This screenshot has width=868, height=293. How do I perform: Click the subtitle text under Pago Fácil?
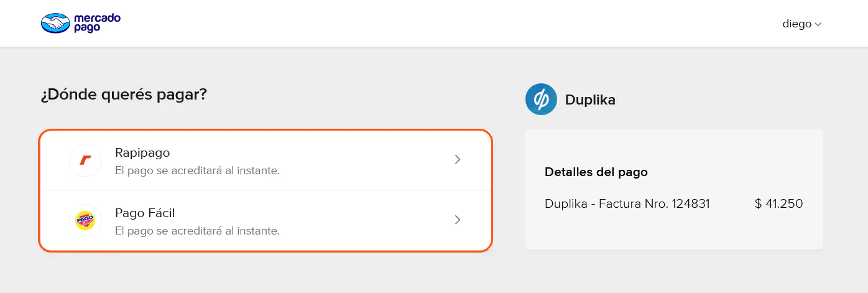point(197,231)
